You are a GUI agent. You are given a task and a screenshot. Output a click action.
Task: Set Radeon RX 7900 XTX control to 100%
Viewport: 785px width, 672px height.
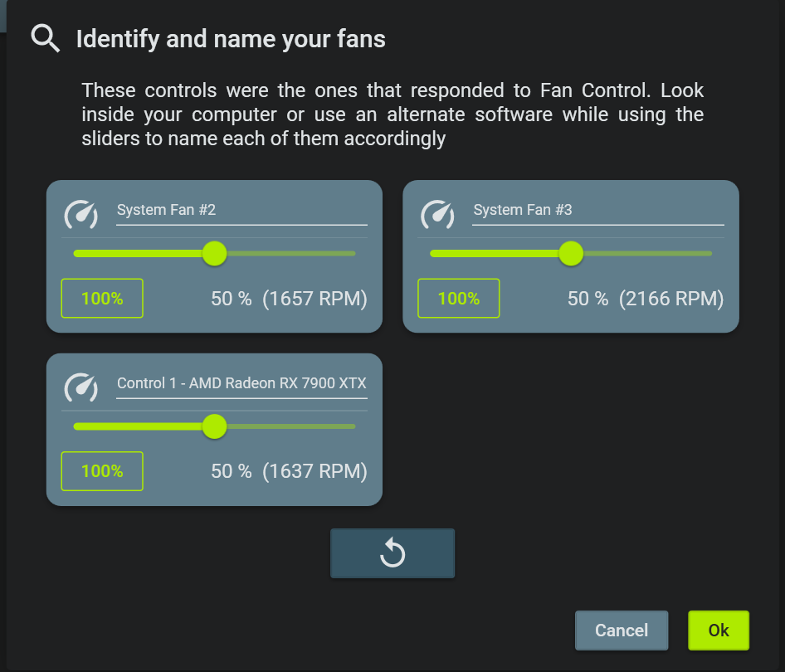(x=102, y=471)
